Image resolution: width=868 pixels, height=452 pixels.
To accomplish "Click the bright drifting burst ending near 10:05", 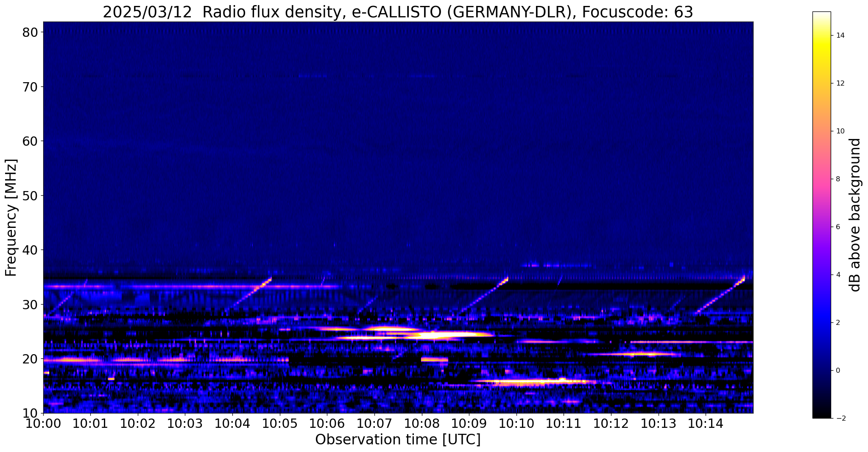I will click(x=248, y=295).
